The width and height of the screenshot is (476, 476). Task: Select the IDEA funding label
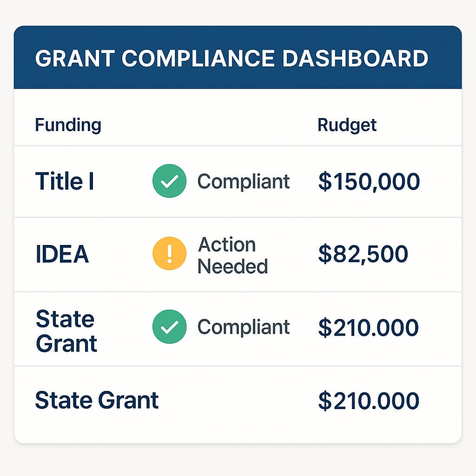tap(62, 254)
